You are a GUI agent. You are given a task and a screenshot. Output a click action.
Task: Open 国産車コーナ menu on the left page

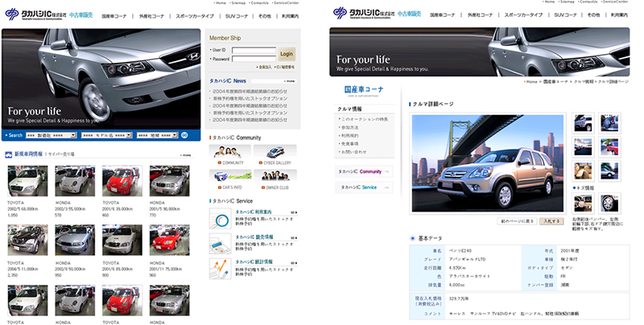(114, 16)
